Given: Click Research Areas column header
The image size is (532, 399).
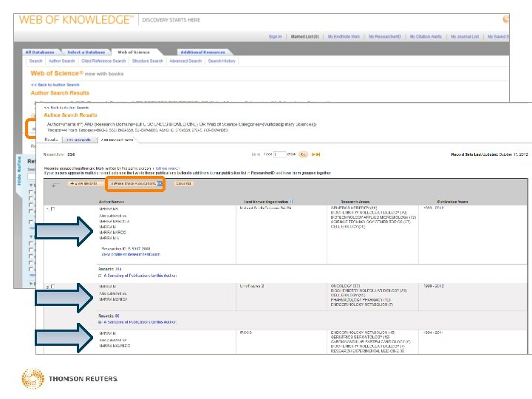Looking at the screenshot, I should coord(355,202).
